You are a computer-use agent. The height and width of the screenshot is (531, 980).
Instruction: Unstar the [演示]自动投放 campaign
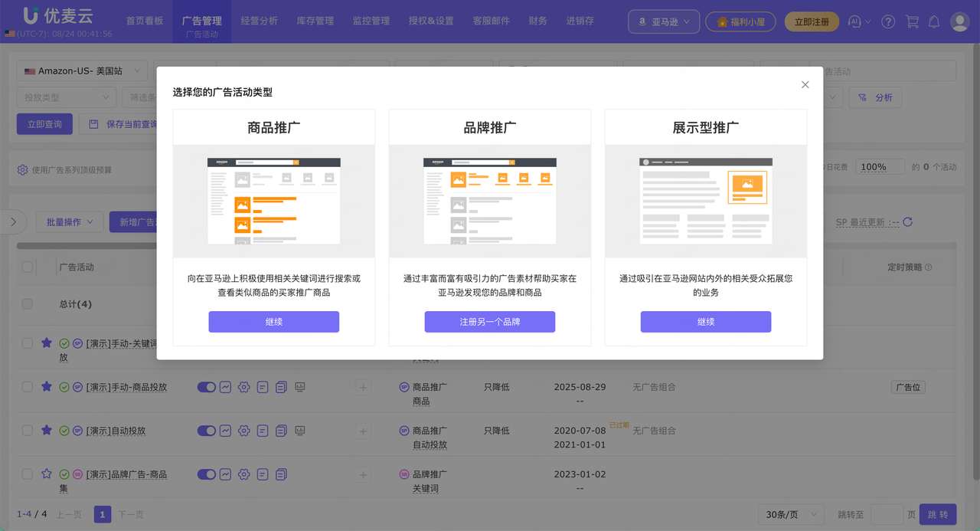(47, 430)
